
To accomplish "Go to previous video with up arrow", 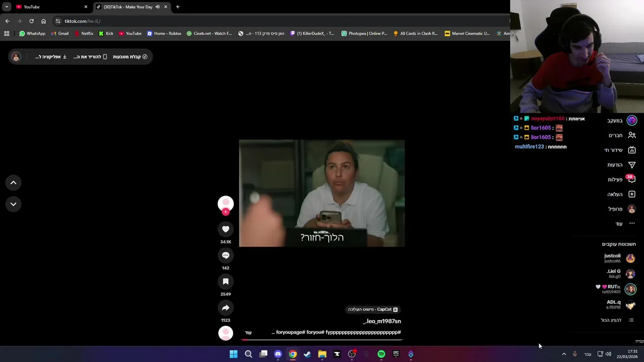I will point(13,183).
